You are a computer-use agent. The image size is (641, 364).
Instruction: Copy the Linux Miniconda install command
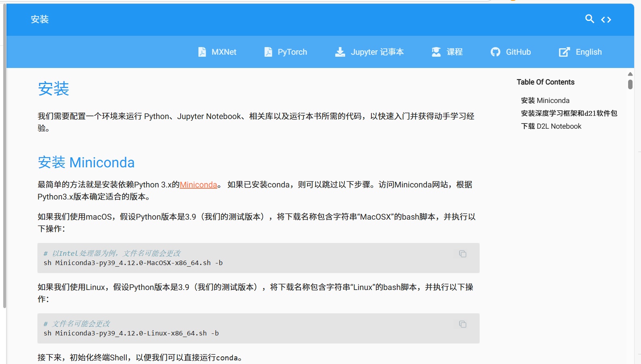(x=463, y=324)
